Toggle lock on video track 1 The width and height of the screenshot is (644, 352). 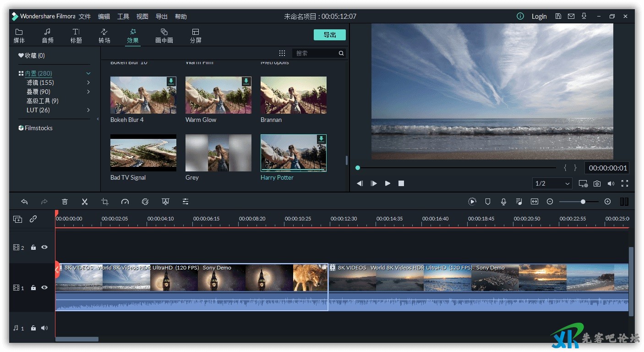(x=33, y=288)
